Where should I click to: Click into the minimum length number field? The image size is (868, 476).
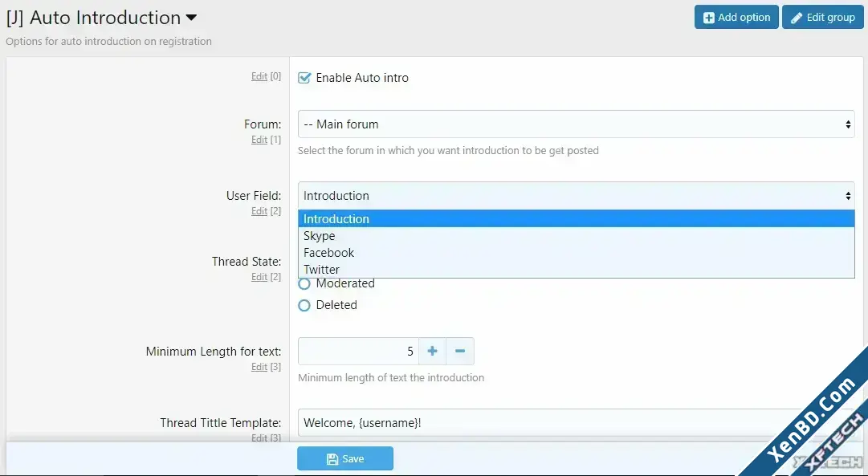point(358,351)
